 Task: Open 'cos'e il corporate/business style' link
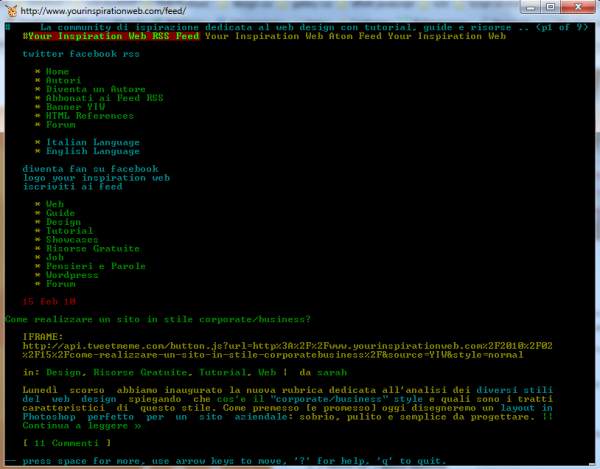(x=320, y=399)
